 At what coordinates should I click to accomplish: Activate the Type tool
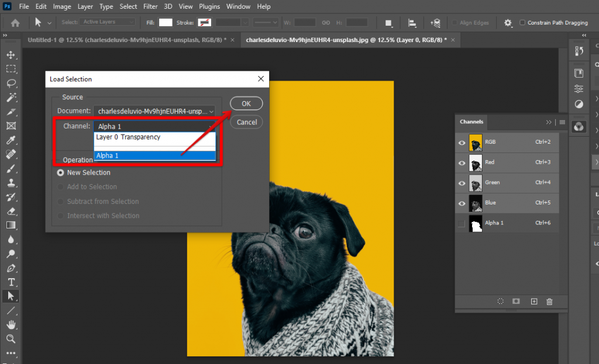pos(11,282)
